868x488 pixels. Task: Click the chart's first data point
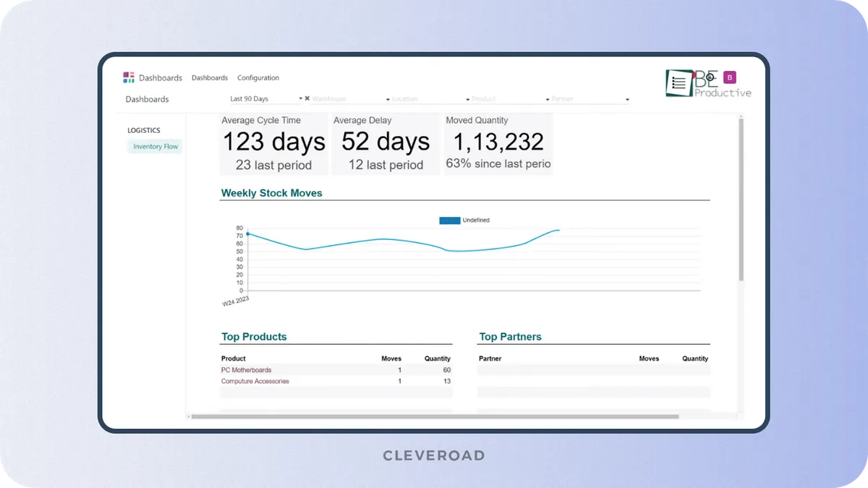[247, 234]
